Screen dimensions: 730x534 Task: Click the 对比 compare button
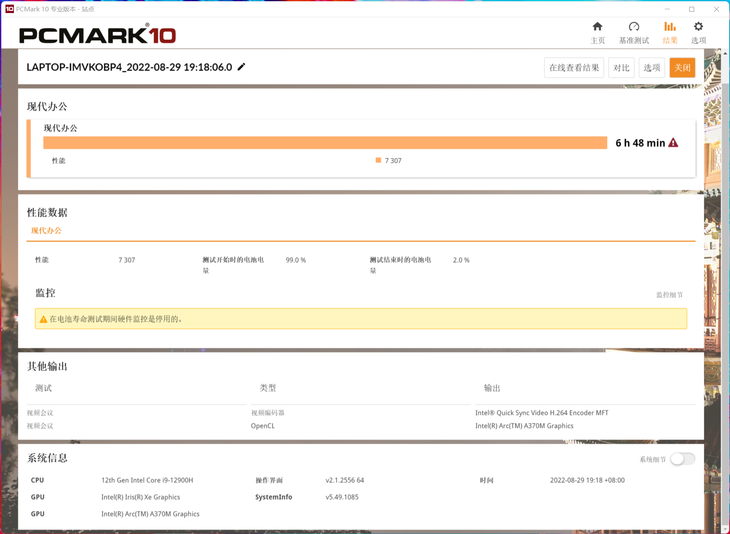[x=621, y=68]
